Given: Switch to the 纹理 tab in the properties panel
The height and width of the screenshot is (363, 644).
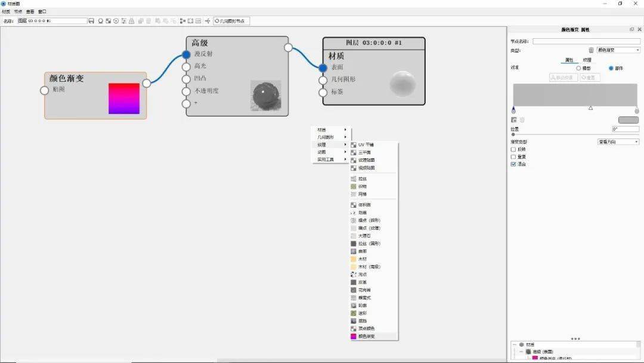Looking at the screenshot, I should click(x=586, y=60).
